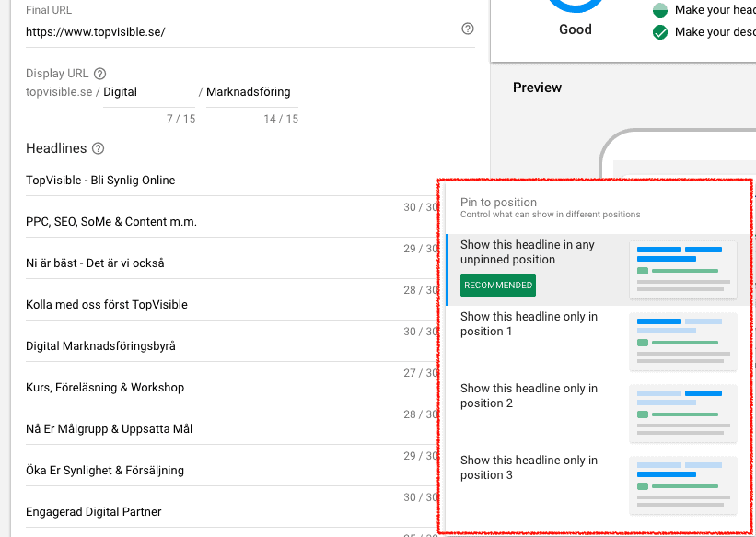Click the '14 / 15' character counter
Screen dimensions: 756x537
(281, 119)
